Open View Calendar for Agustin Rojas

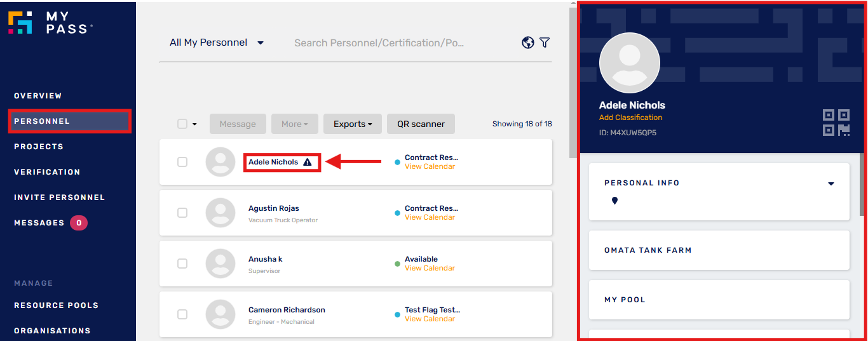(430, 217)
